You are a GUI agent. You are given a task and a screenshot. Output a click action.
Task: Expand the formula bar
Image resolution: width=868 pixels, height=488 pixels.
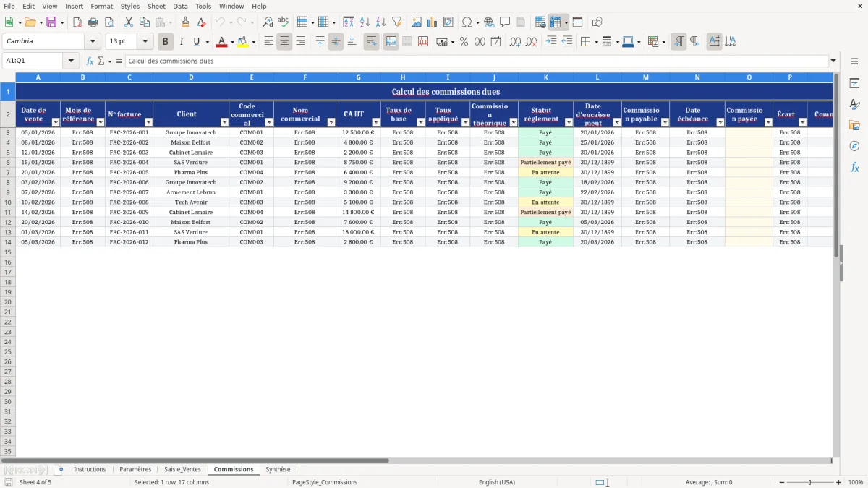pos(833,61)
